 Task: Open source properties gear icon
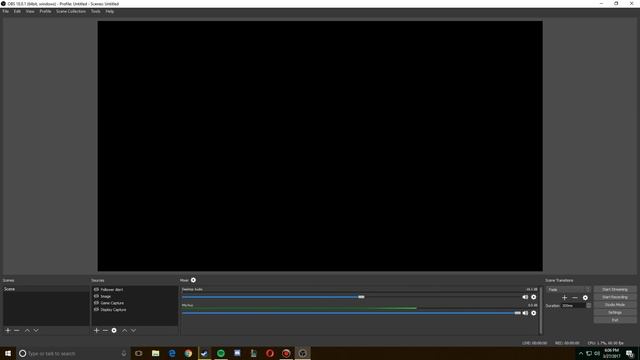tap(114, 330)
